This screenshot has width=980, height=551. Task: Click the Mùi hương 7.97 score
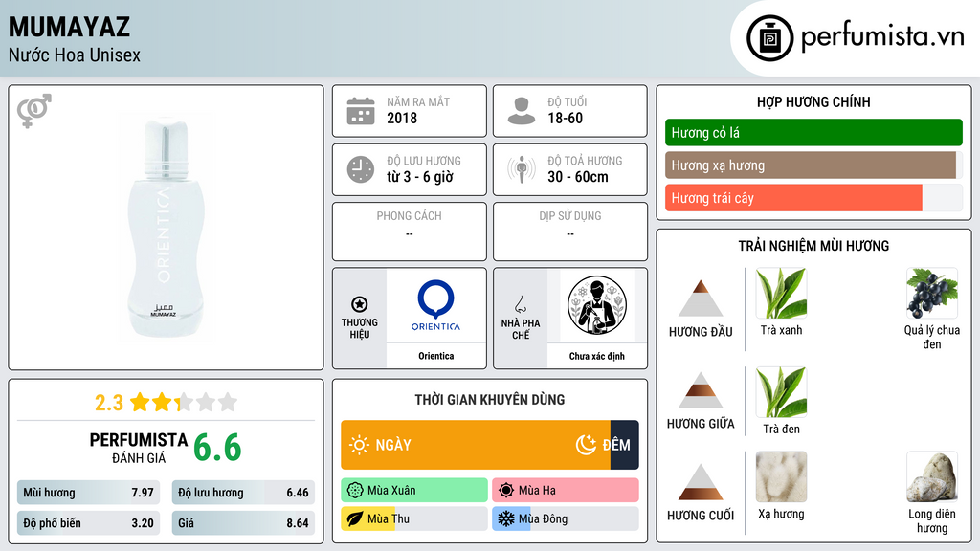coord(88,493)
